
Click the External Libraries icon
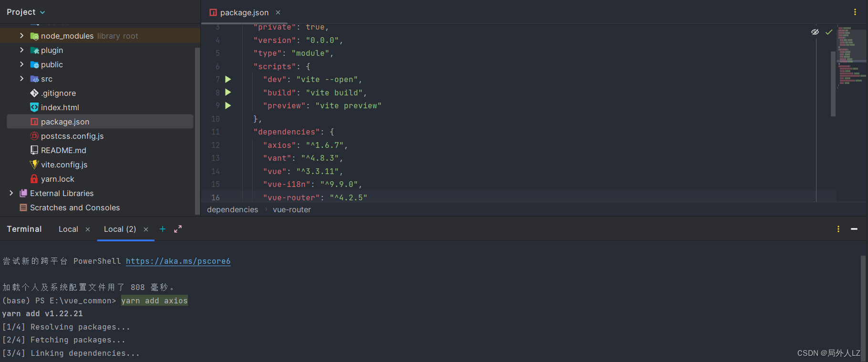[x=23, y=193]
